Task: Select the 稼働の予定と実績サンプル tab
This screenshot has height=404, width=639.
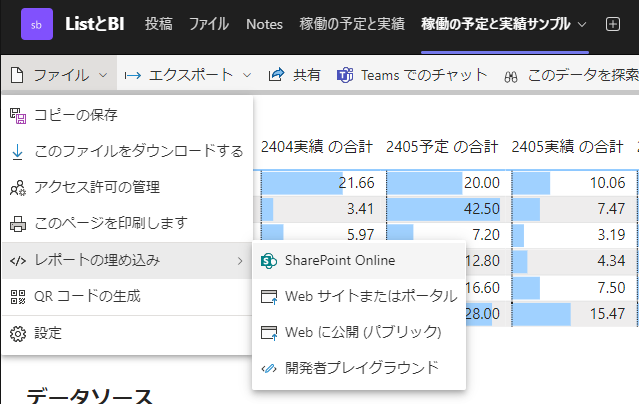Action: (496, 24)
